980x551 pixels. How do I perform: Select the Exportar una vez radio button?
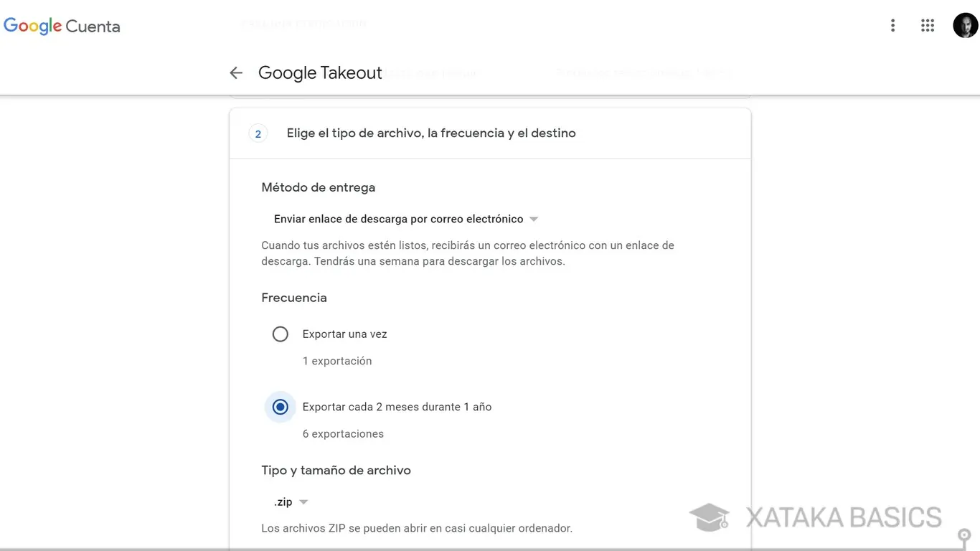[x=281, y=334]
